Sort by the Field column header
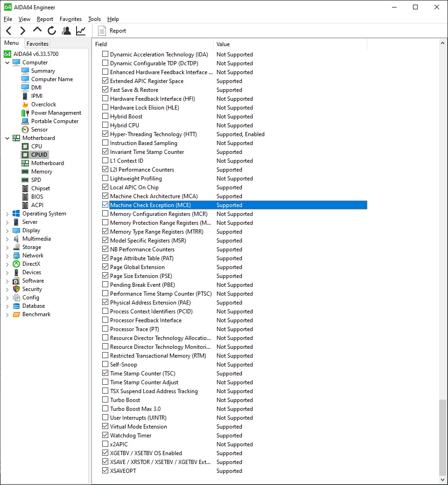The height and width of the screenshot is (485, 448). [x=153, y=44]
